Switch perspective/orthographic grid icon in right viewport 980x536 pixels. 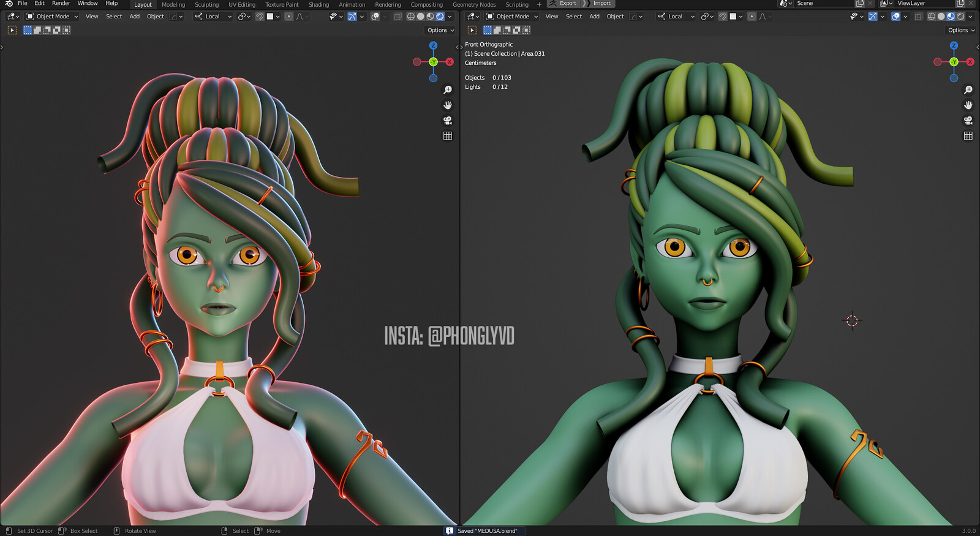(968, 136)
